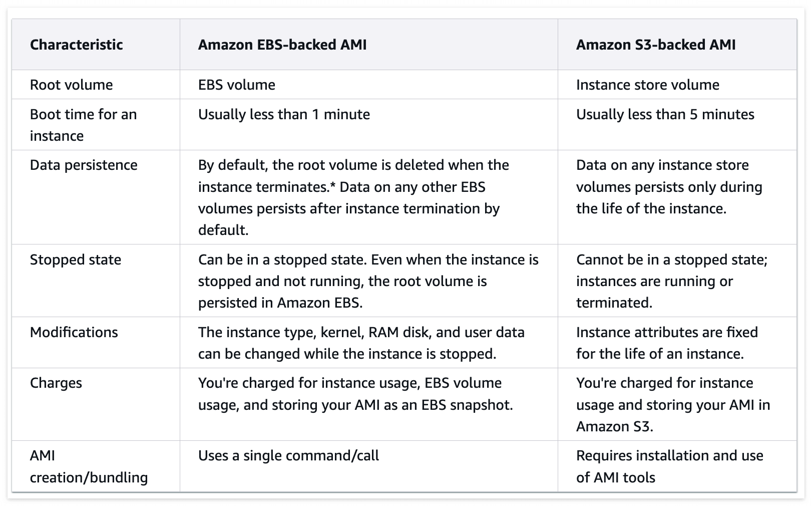Viewport: 812px width, 506px height.
Task: Select the Boot time for an instance label
Action: pyautogui.click(x=83, y=125)
